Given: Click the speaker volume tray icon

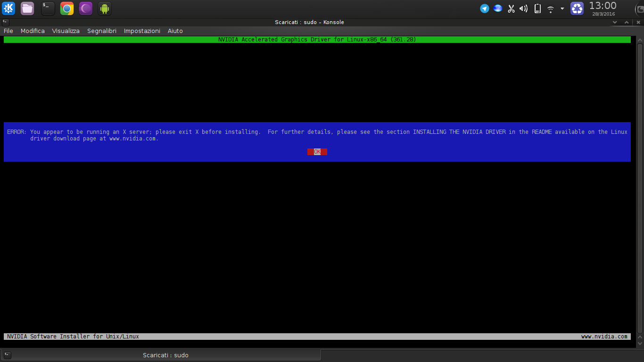Looking at the screenshot, I should click(524, 8).
